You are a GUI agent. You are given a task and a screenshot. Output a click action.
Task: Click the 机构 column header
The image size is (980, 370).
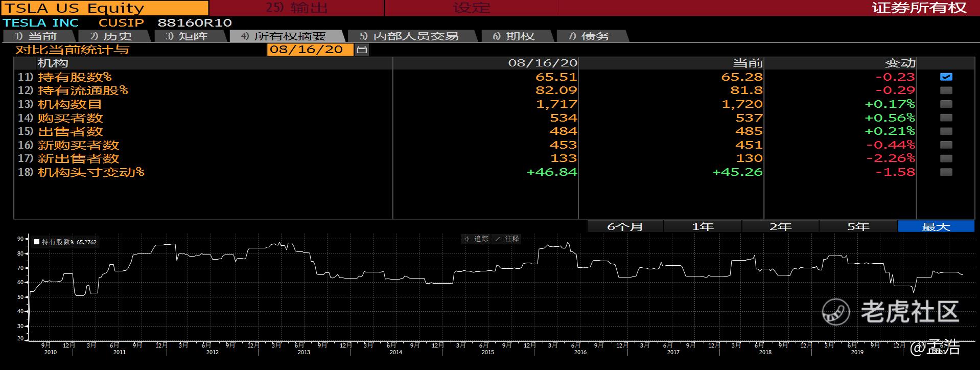point(53,63)
